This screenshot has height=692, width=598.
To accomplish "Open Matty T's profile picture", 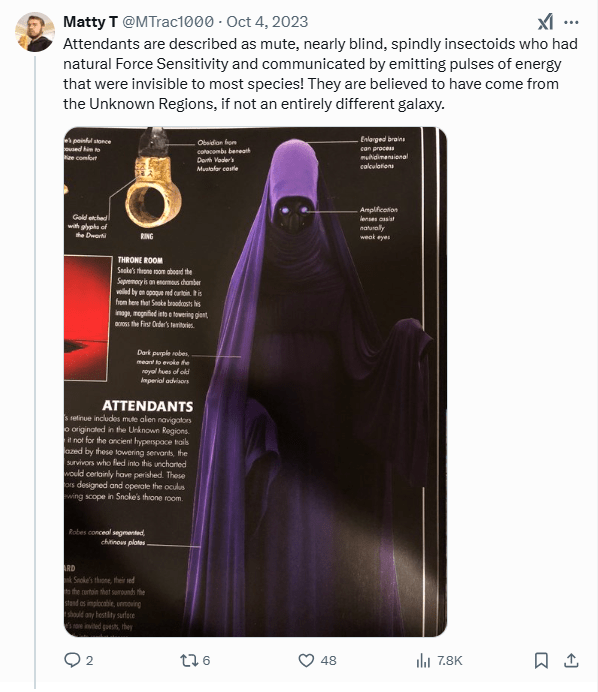I will pyautogui.click(x=35, y=32).
